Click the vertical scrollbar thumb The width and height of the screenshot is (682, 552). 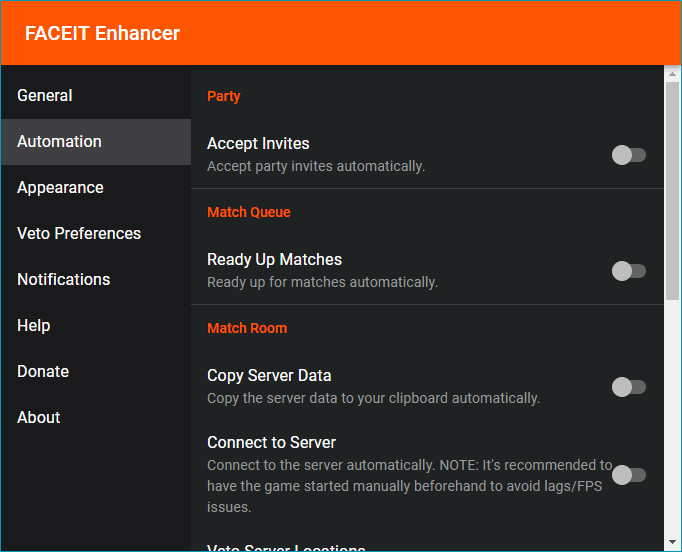click(x=672, y=191)
